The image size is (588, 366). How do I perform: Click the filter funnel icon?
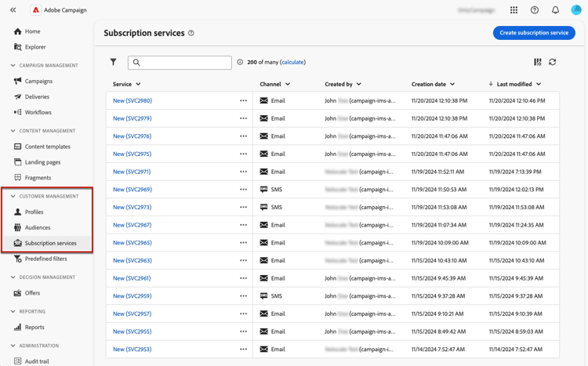[114, 62]
